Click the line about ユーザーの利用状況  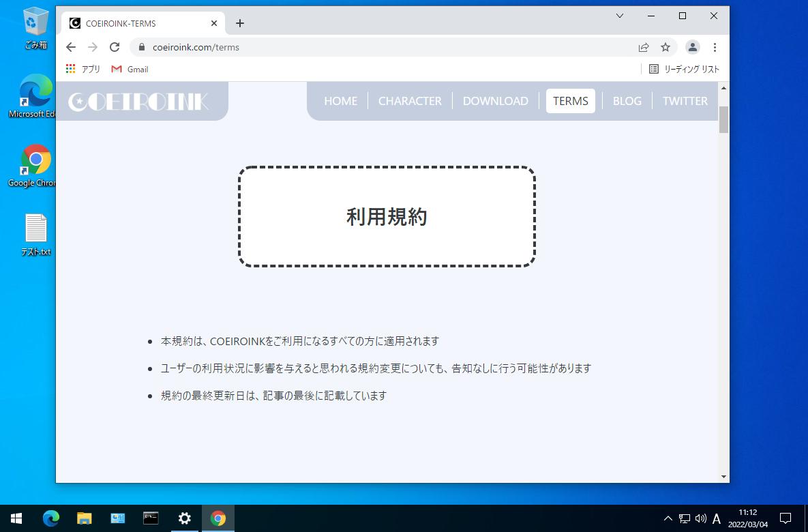376,368
